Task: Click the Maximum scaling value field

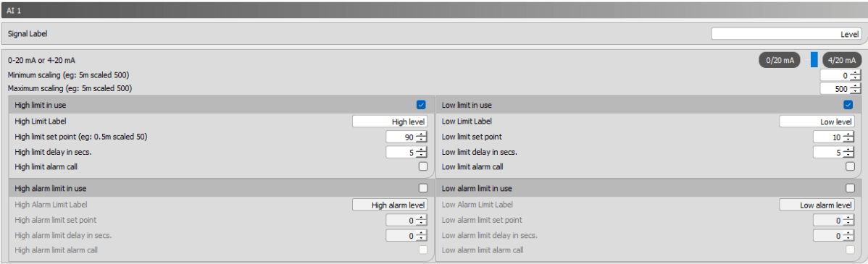Action: (834, 88)
